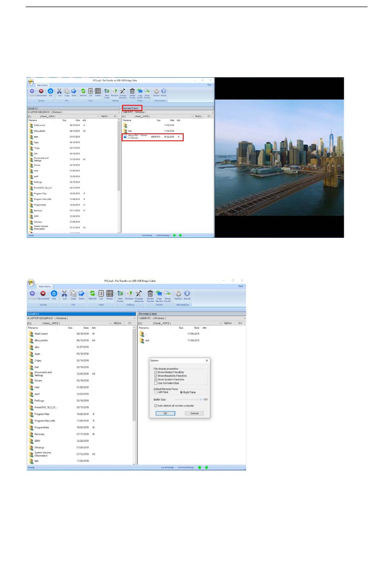Select Main Menu tab in upper window

click(43, 85)
